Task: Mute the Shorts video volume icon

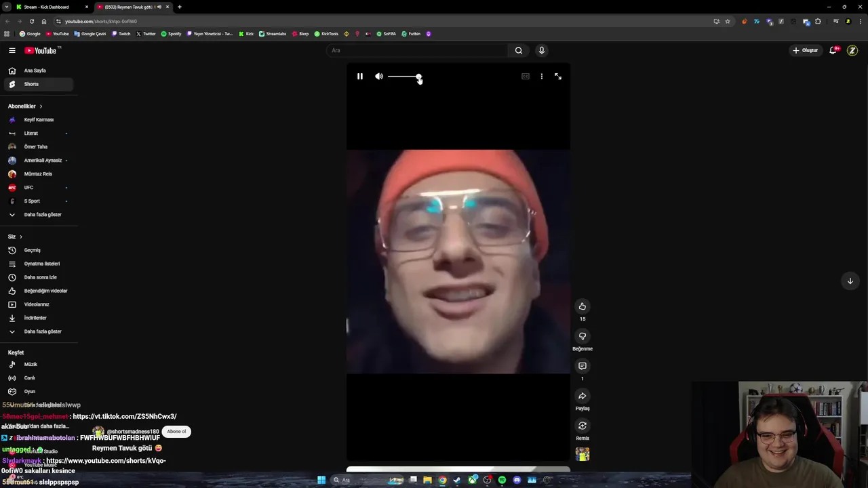Action: pos(379,77)
